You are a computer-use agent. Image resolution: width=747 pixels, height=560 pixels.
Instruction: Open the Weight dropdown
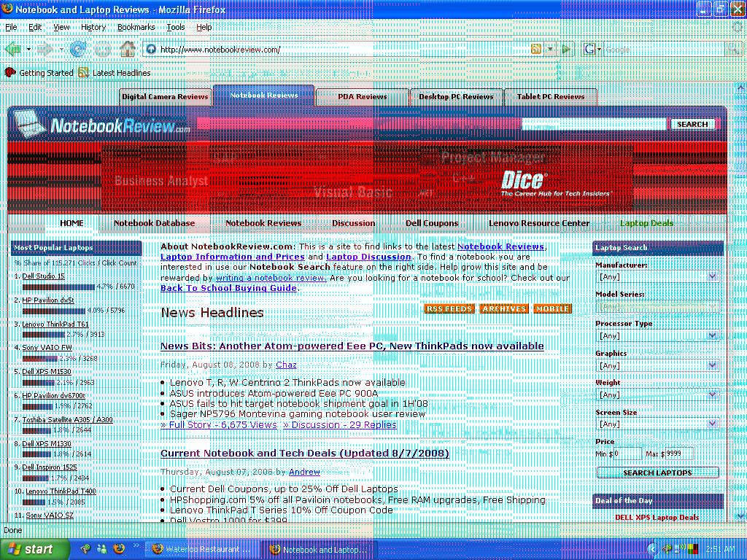[x=657, y=394]
